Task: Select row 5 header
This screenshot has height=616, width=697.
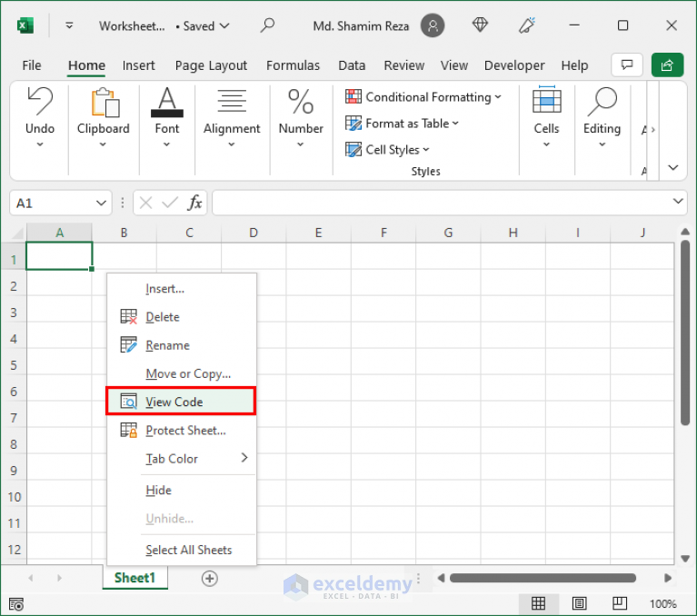Action: 14,365
